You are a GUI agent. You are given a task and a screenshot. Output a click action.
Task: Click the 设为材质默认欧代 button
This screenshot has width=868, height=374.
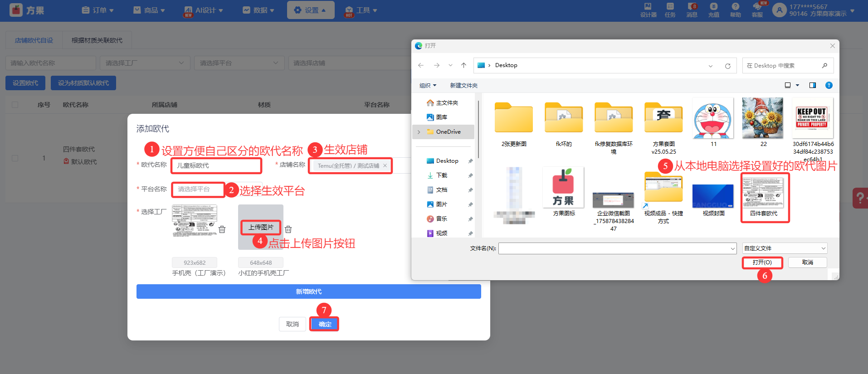[83, 83]
